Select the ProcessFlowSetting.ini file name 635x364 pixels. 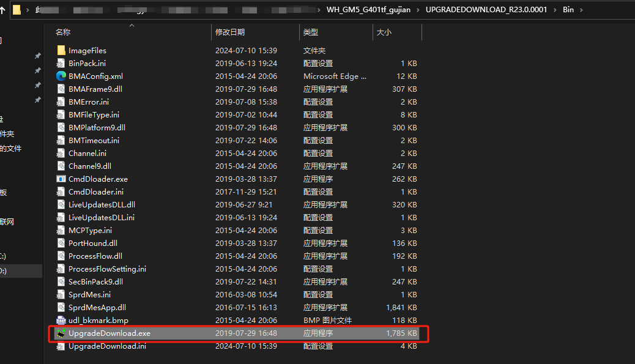coord(107,269)
